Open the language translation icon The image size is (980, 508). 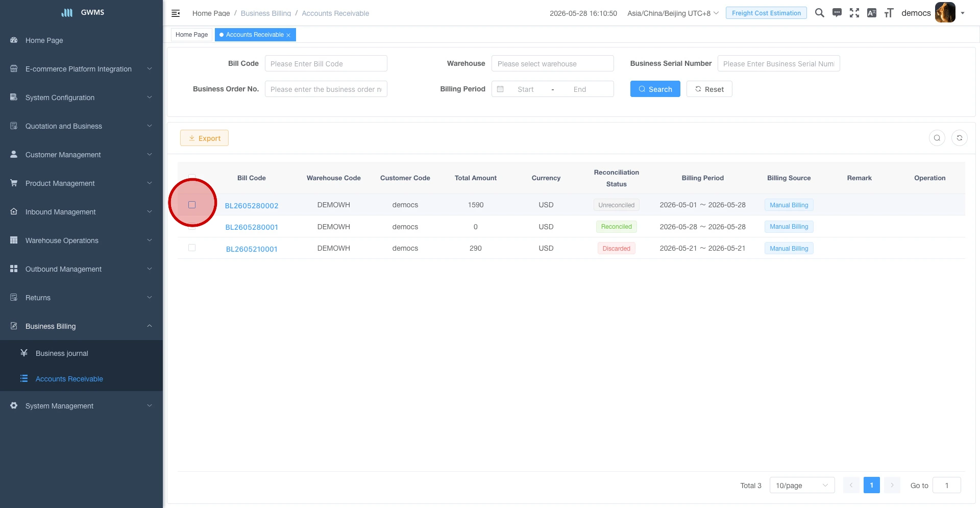tap(871, 13)
